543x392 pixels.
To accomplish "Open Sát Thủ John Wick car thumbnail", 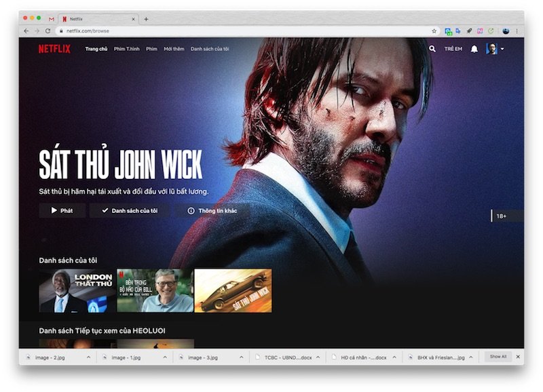I will click(x=233, y=291).
